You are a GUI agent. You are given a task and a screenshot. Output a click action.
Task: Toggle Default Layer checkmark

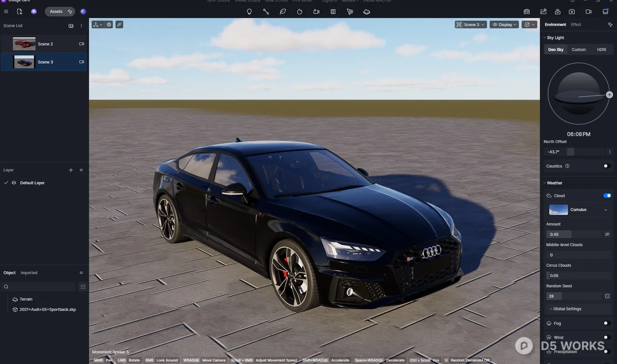(6, 183)
